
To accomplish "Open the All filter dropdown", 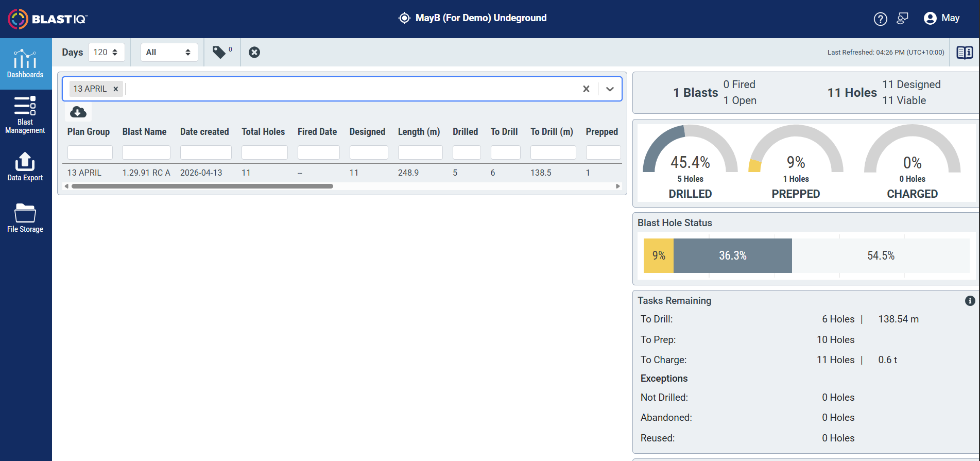I will click(169, 52).
